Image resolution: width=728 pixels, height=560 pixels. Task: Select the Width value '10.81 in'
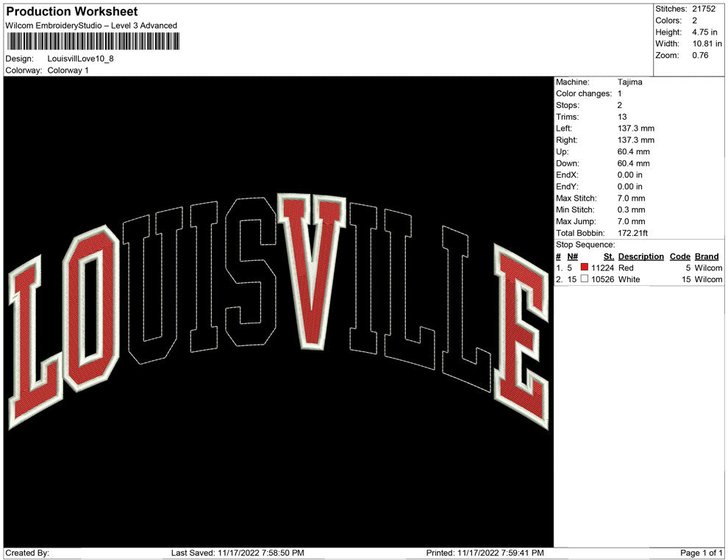click(x=707, y=43)
